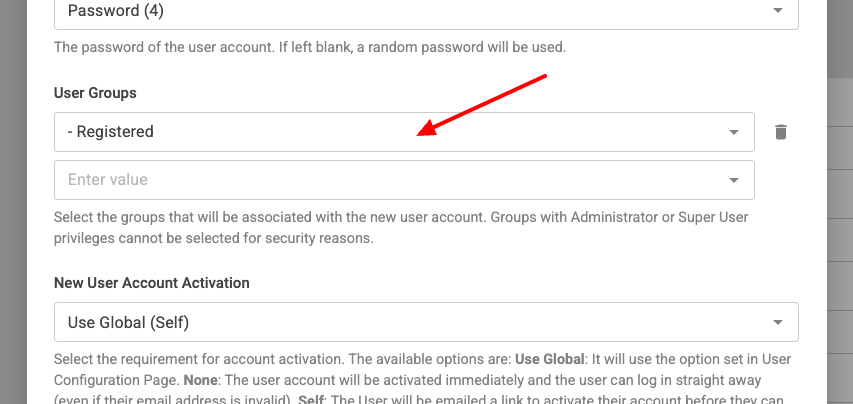The image size is (853, 404).
Task: Click the user groups help description text
Action: click(x=400, y=227)
